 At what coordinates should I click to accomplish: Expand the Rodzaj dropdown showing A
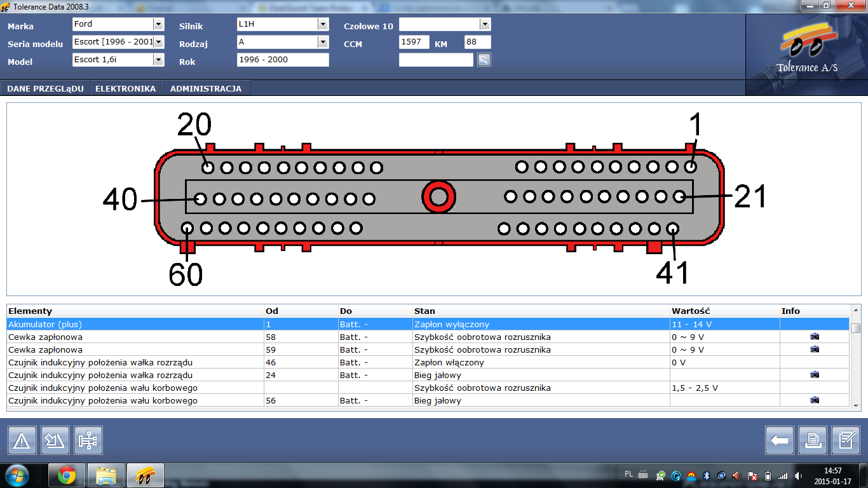coord(323,42)
